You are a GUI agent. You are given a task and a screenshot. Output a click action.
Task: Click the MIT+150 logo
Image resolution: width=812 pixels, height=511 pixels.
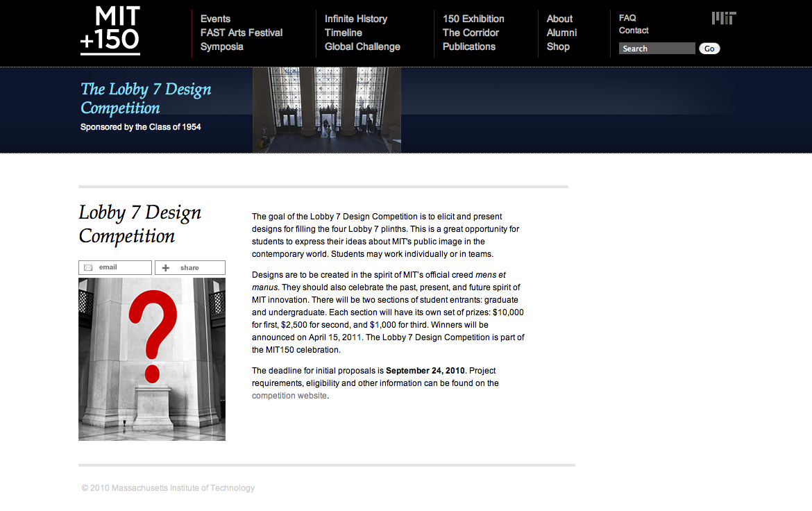click(x=110, y=30)
